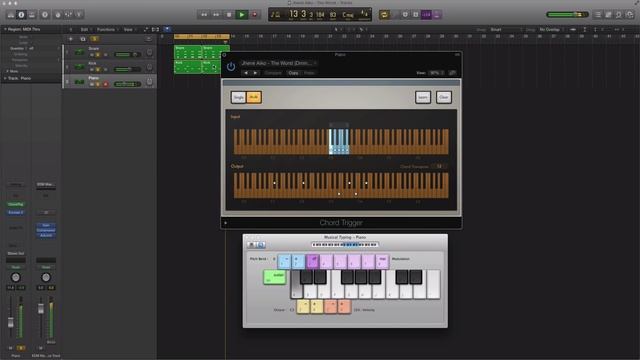Click the red Record button
The width and height of the screenshot is (640, 360).
[x=254, y=15]
